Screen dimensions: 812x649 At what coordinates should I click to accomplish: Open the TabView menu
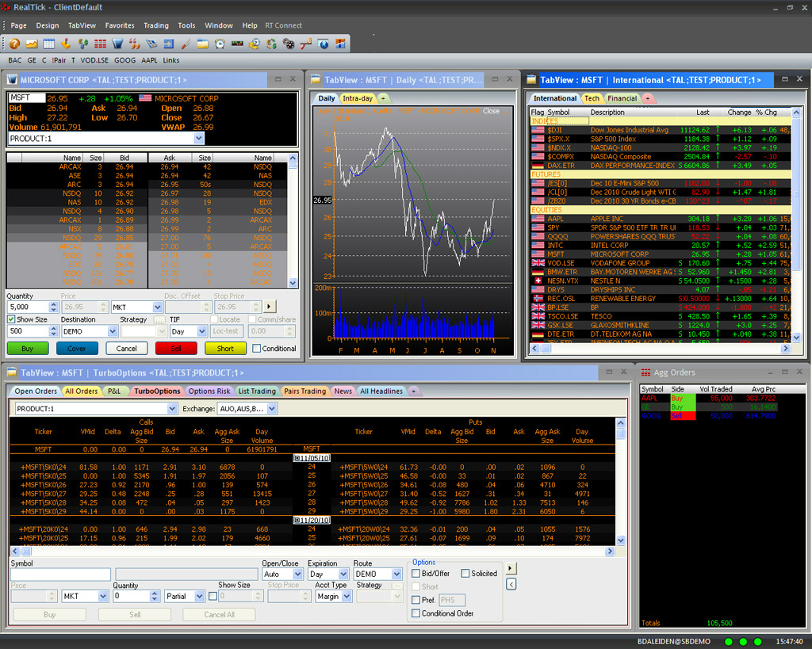click(82, 25)
